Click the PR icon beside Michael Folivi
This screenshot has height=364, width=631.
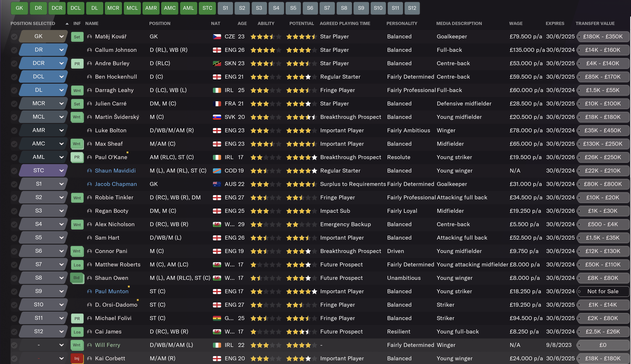click(77, 318)
